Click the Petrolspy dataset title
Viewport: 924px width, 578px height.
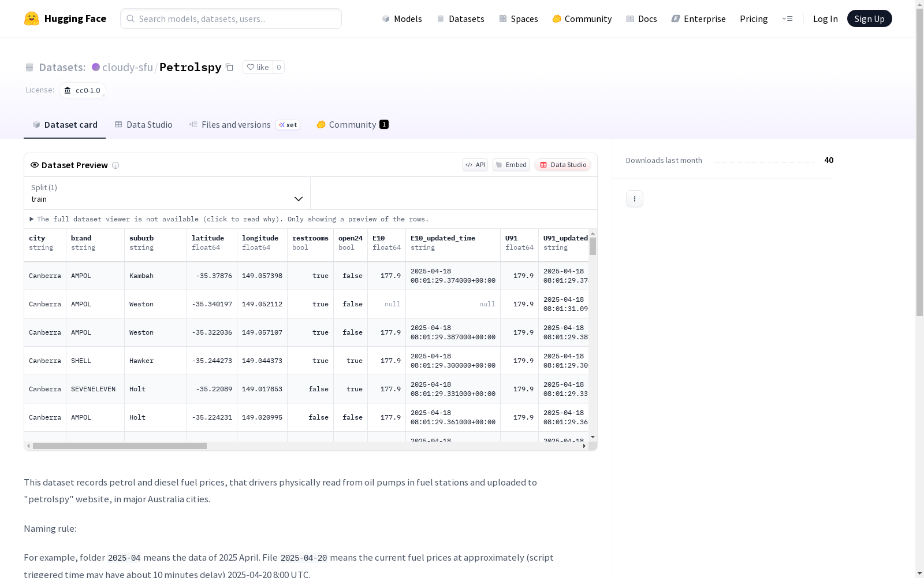190,67
